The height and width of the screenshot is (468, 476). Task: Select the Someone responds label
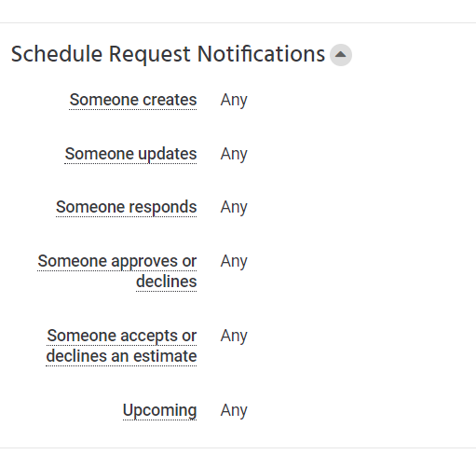127,207
